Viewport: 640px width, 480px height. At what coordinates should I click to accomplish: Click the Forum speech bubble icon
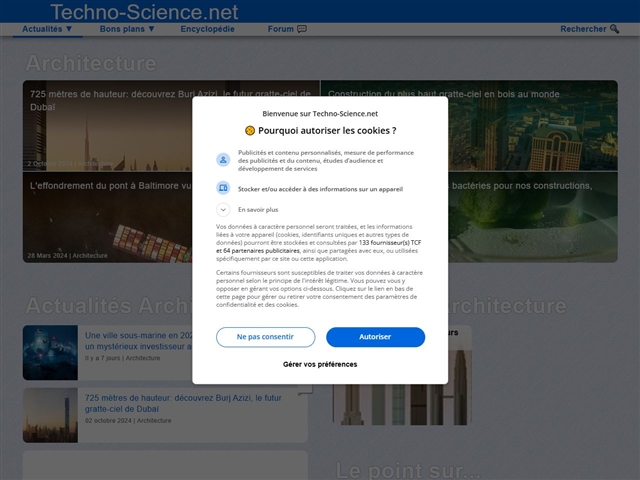[302, 29]
